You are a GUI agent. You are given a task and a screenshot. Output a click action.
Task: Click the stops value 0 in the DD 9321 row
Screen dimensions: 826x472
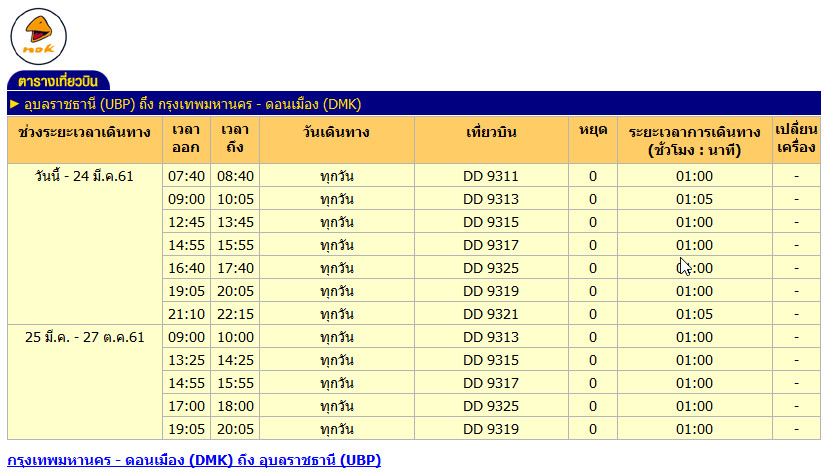pos(593,314)
